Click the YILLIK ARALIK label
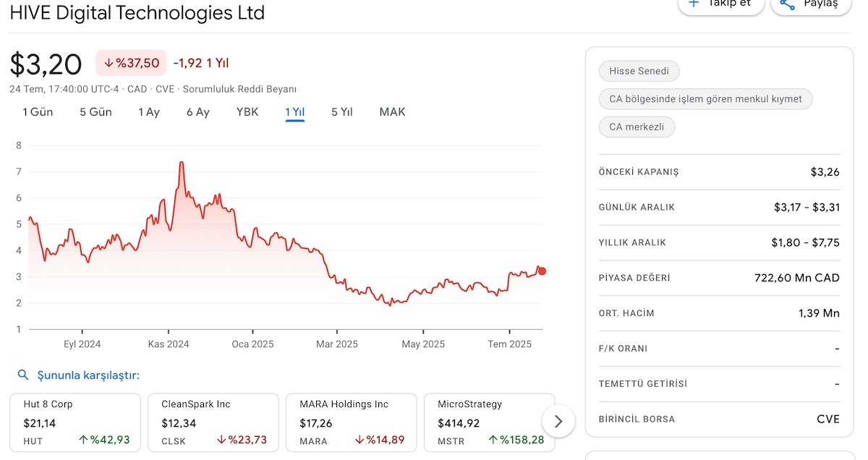This screenshot has width=868, height=460. pyautogui.click(x=632, y=243)
